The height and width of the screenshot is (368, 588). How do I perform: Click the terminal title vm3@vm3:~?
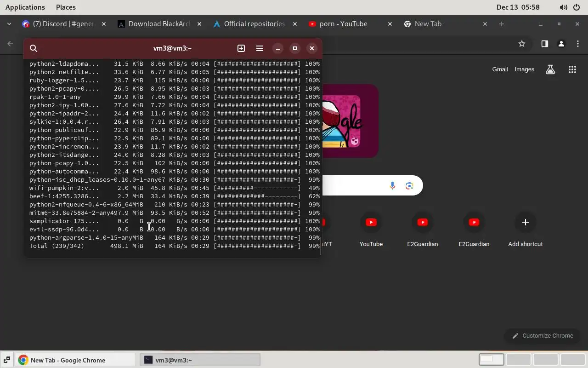pyautogui.click(x=172, y=48)
